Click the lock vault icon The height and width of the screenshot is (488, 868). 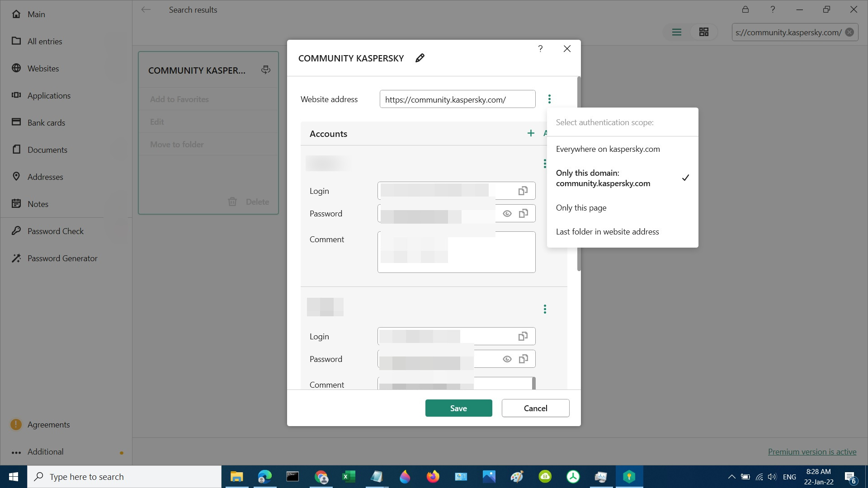(745, 9)
